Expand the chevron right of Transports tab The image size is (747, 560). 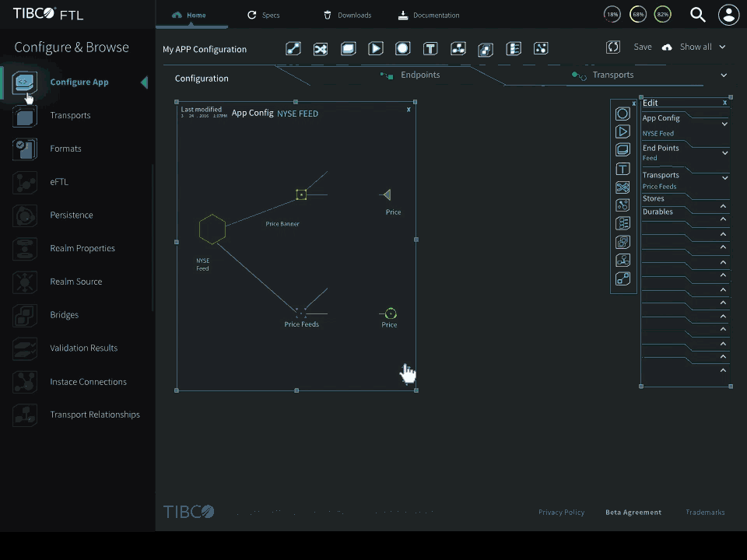click(x=724, y=75)
